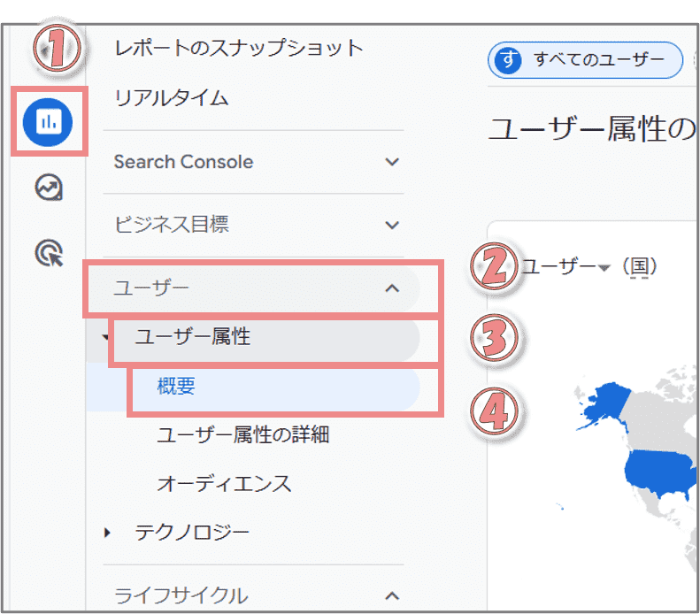This screenshot has width=700, height=614.
Task: Open the オーディエンス report
Action: coord(224,484)
